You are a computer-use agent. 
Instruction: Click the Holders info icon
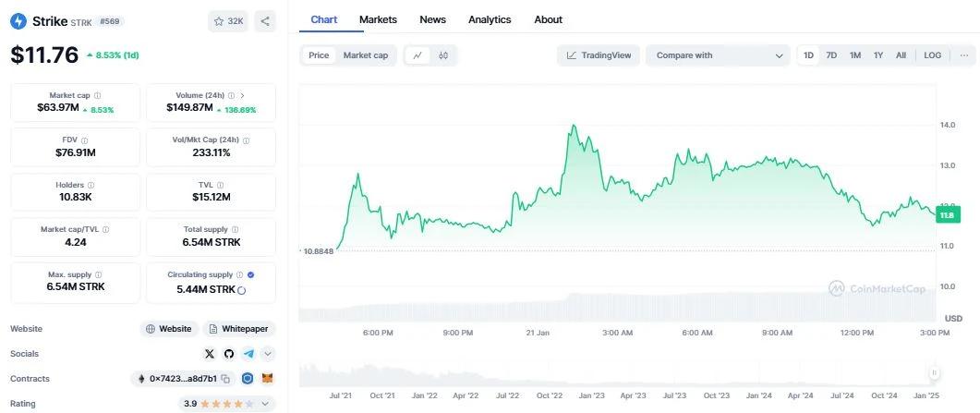pyautogui.click(x=91, y=185)
